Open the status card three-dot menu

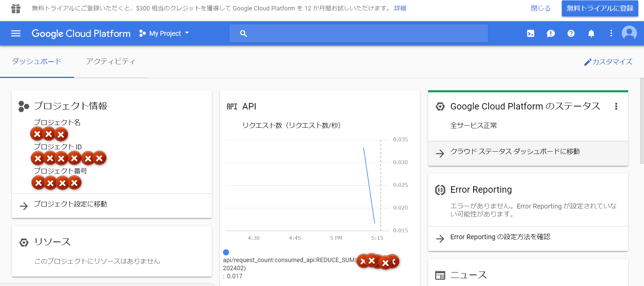(x=616, y=106)
